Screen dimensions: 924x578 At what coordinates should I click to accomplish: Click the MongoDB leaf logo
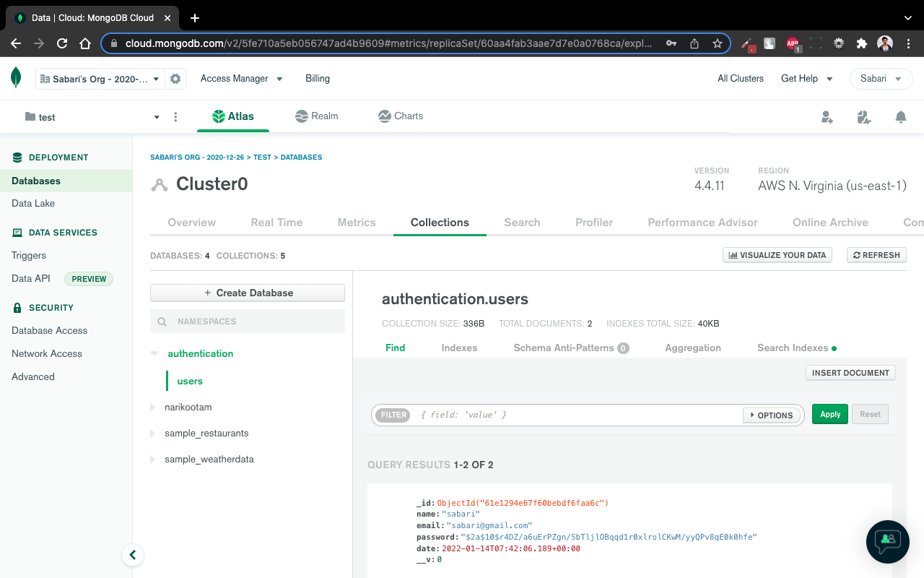tap(16, 78)
